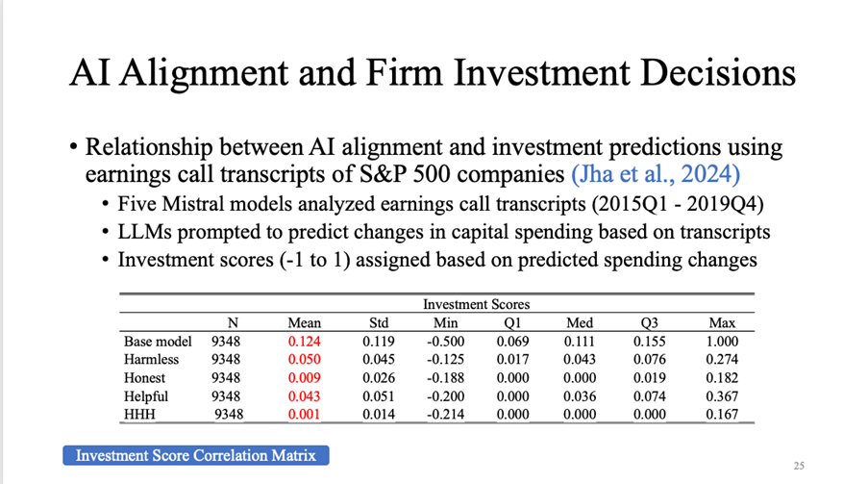Viewport: 868px width, 484px height.
Task: Select the Harmless row label
Action: click(150, 360)
